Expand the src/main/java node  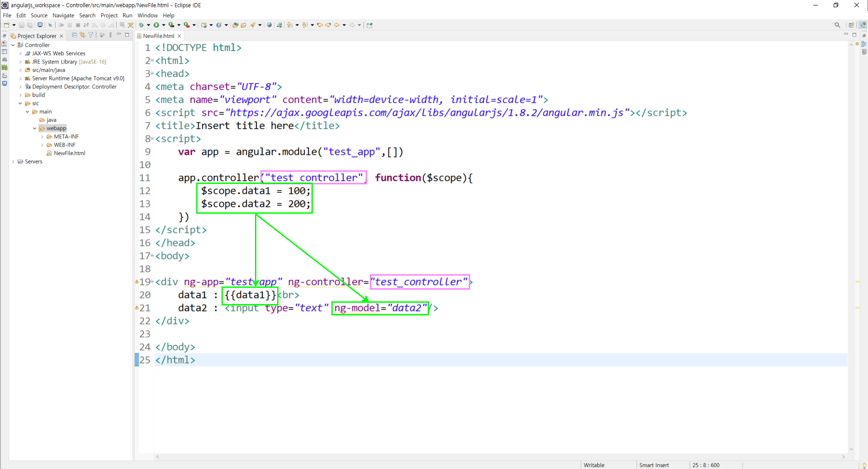(20, 70)
